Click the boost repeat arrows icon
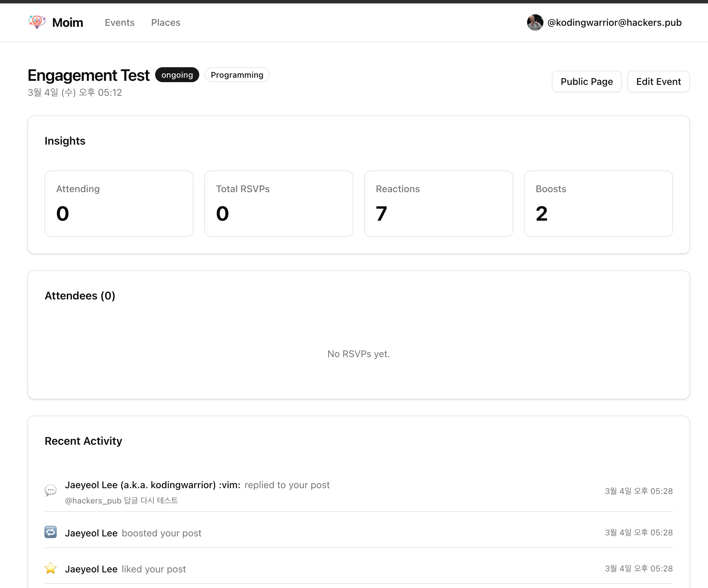 tap(51, 532)
